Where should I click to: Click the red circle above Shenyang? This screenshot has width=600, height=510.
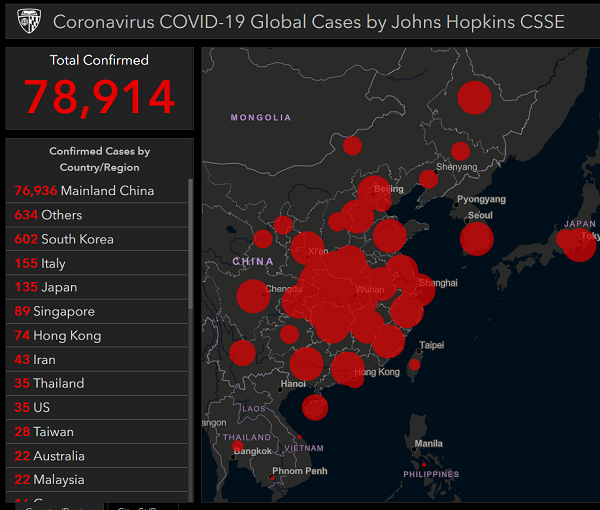(x=460, y=151)
